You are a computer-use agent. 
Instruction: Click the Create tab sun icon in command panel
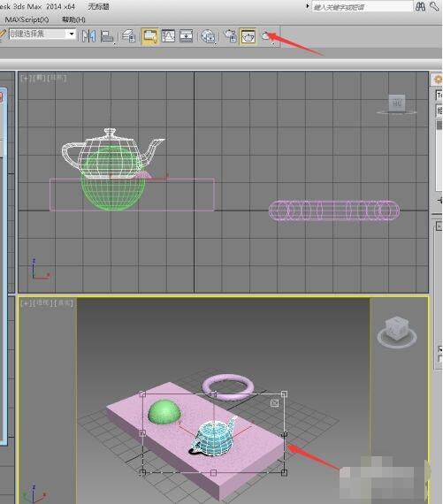click(438, 79)
